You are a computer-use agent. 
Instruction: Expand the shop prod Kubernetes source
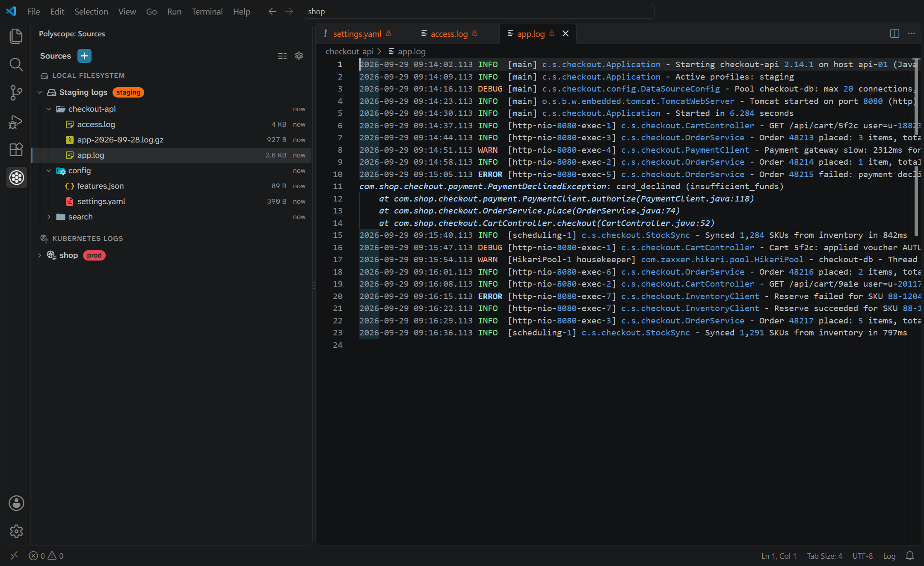tap(40, 255)
